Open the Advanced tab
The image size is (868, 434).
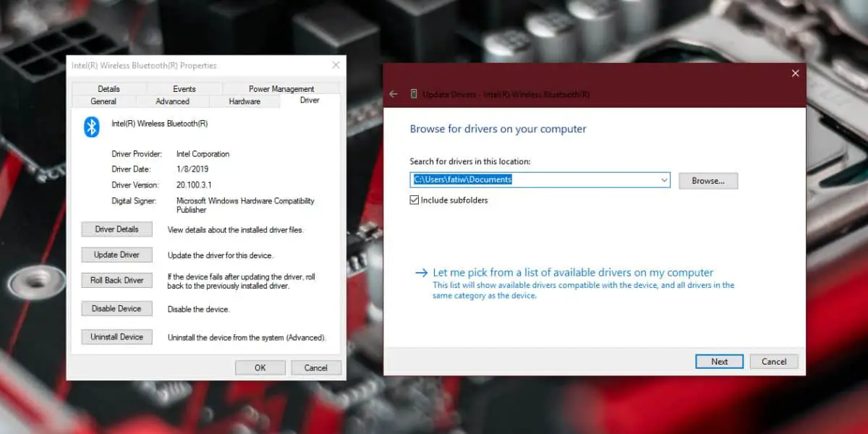pos(172,101)
